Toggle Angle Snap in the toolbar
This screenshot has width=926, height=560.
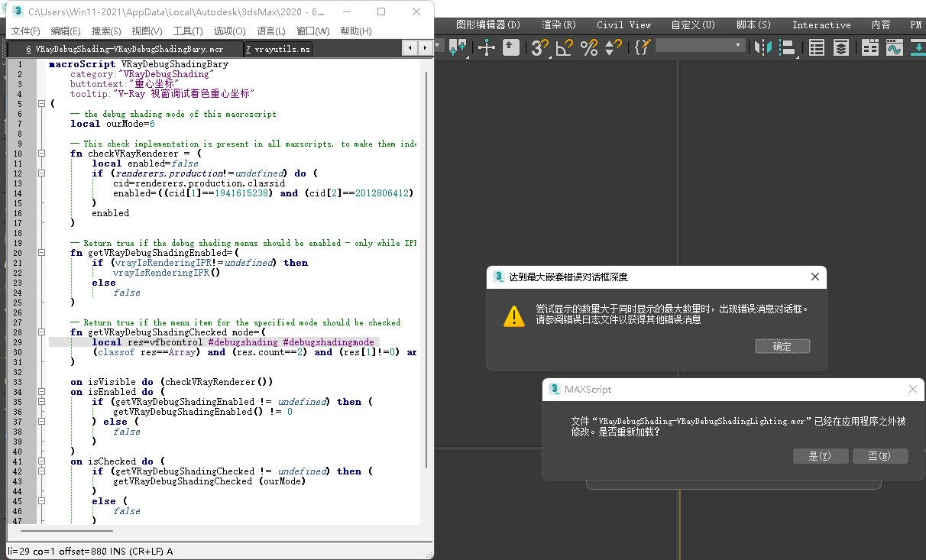pos(565,47)
